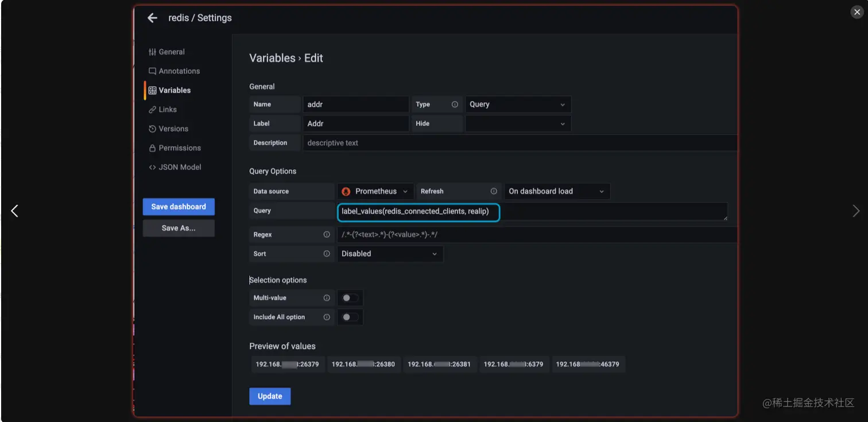Viewport: 868px width, 422px height.
Task: Click the blue Update button
Action: (270, 396)
